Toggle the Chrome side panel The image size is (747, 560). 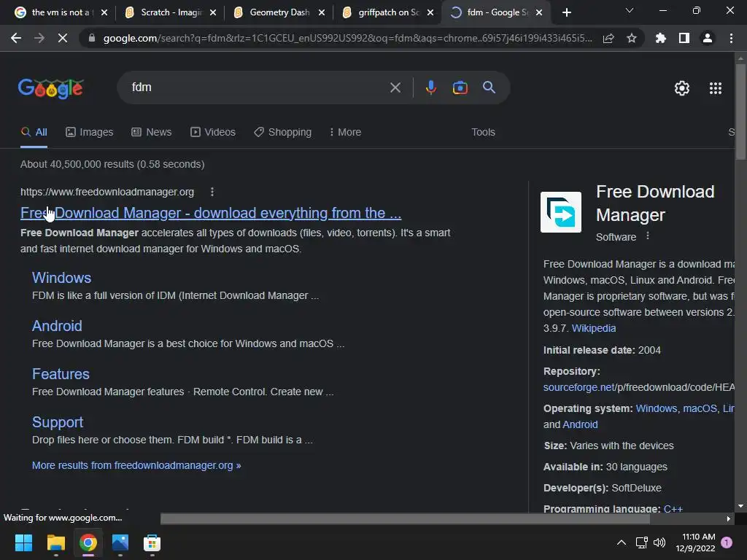point(684,38)
